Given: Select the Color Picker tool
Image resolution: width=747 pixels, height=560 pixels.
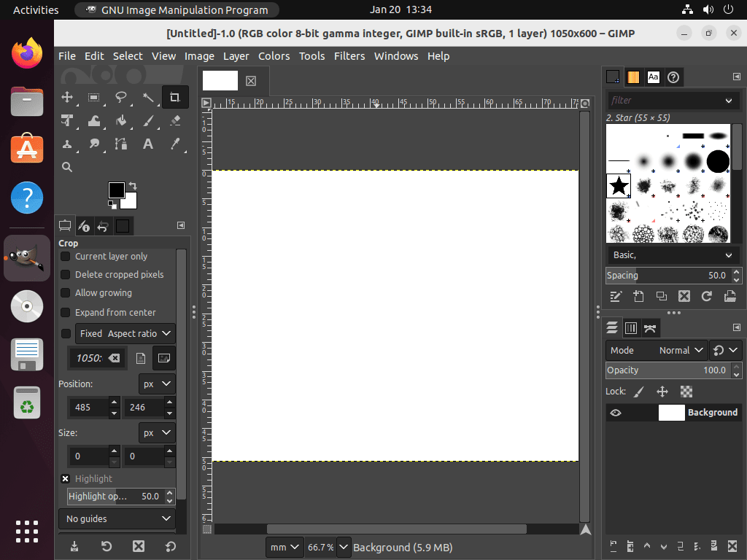Looking at the screenshot, I should pyautogui.click(x=175, y=144).
